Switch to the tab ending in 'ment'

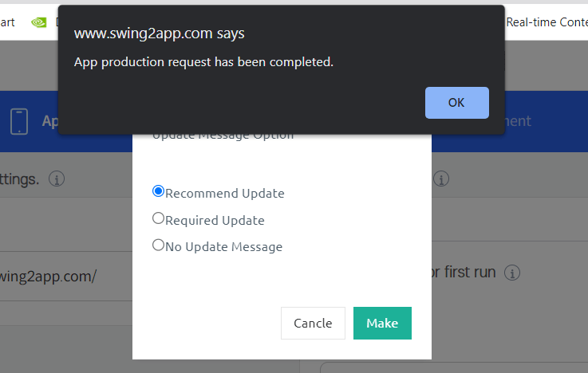(519, 121)
